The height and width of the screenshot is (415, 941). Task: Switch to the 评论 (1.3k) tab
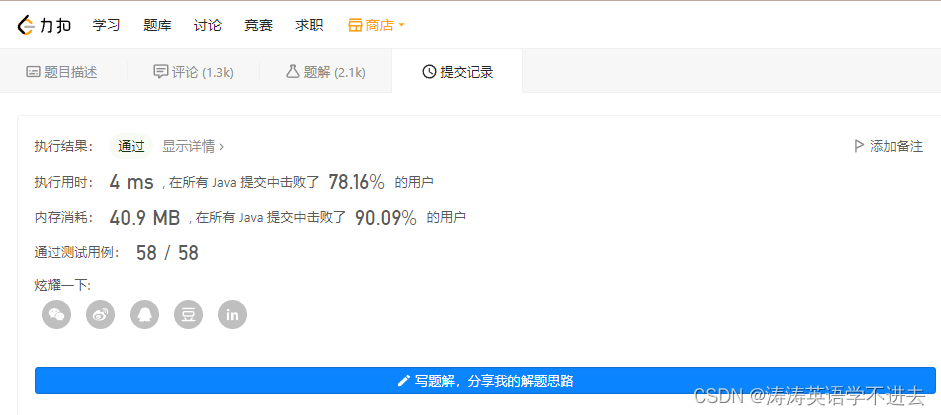(194, 72)
